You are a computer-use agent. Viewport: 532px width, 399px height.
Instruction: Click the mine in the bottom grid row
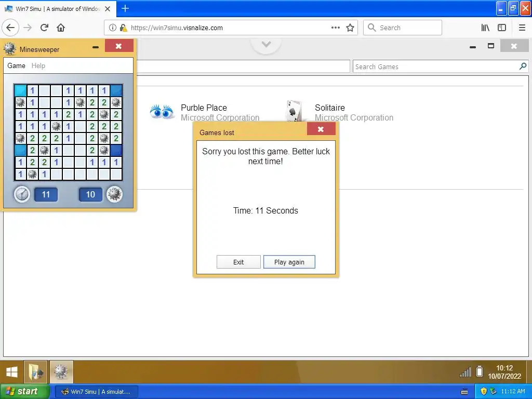[32, 174]
